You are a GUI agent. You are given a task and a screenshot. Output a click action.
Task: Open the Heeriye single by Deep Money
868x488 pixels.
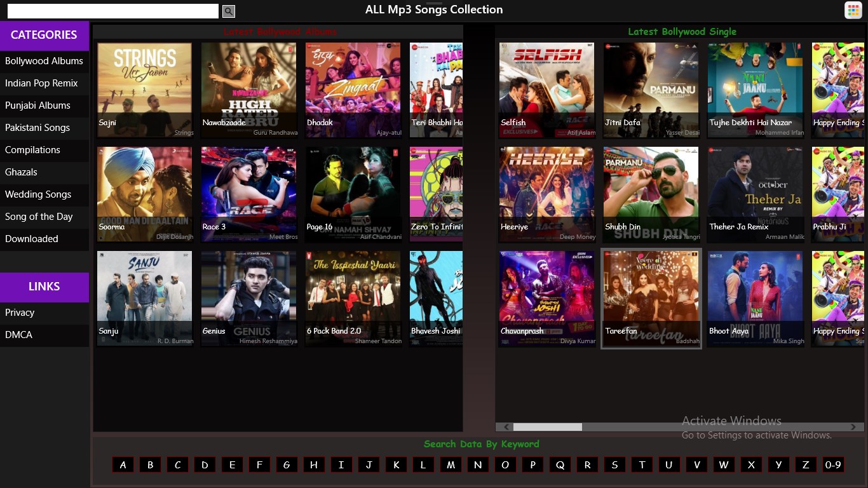pos(547,194)
